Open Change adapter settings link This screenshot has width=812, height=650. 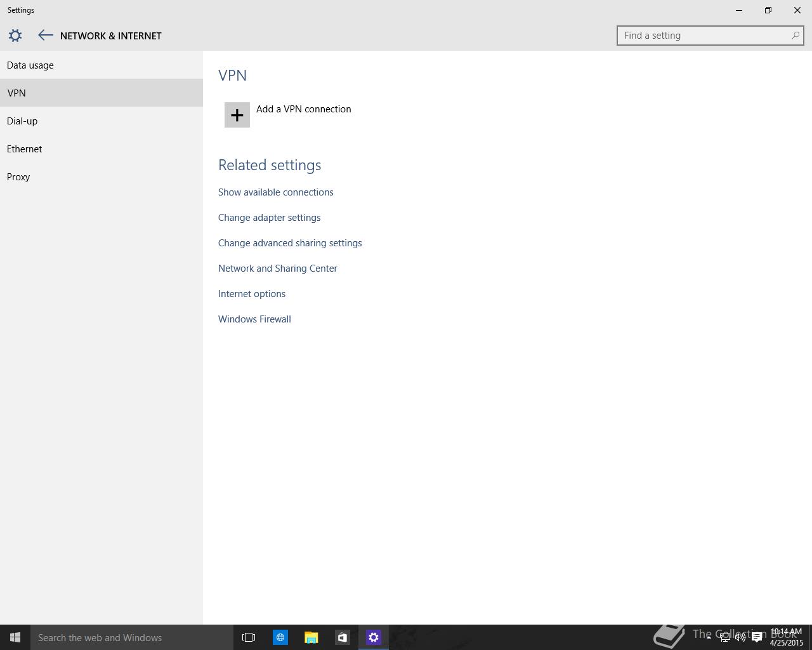[269, 218]
